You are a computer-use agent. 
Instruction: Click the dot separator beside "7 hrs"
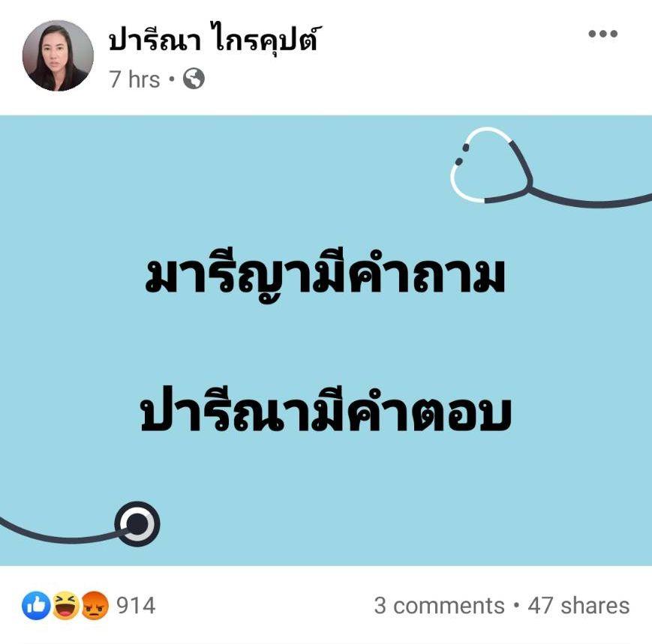pyautogui.click(x=171, y=79)
